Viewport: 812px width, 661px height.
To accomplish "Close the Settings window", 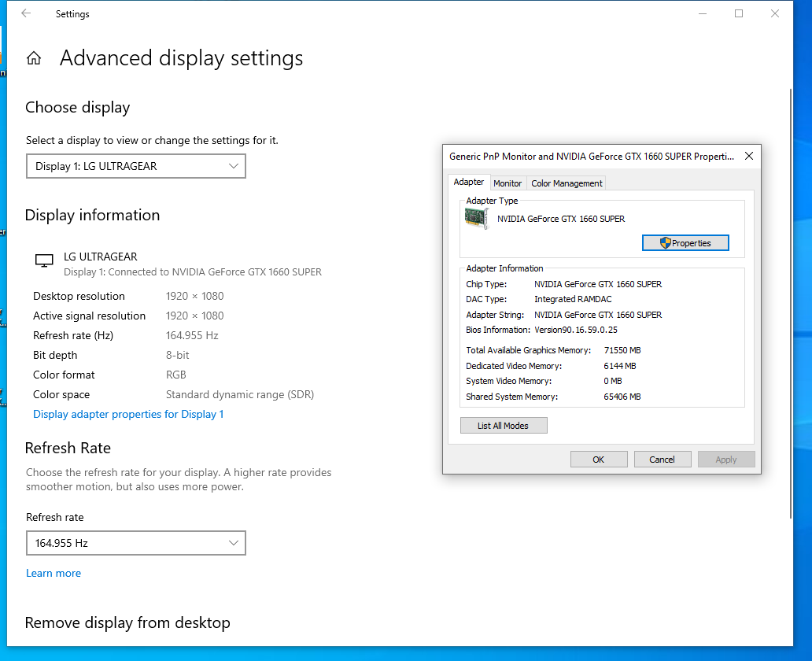I will click(x=775, y=13).
